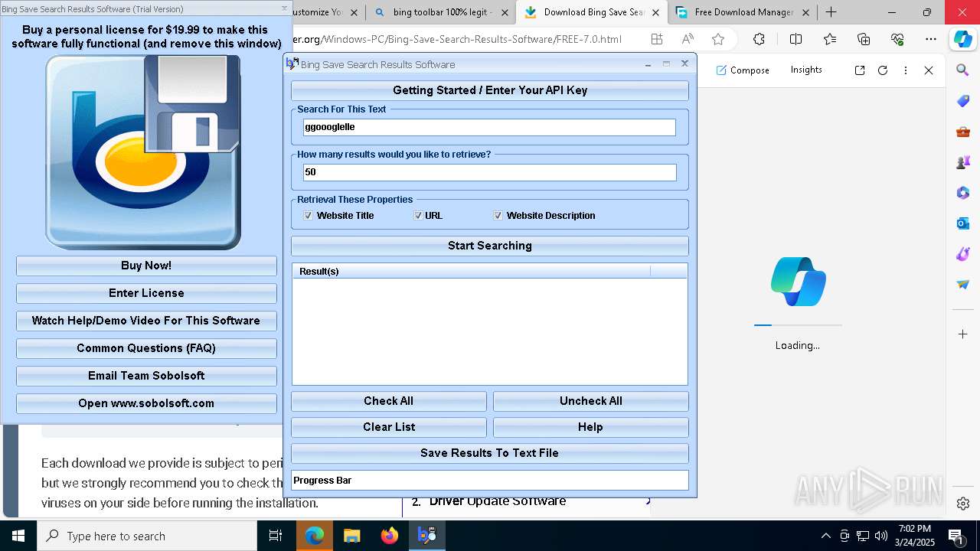The height and width of the screenshot is (551, 980).
Task: Click the Search For This Text field
Action: pyautogui.click(x=489, y=127)
